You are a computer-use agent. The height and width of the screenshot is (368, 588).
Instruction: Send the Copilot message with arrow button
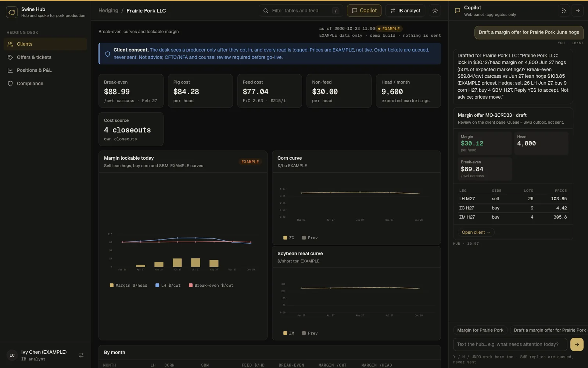pos(577,344)
